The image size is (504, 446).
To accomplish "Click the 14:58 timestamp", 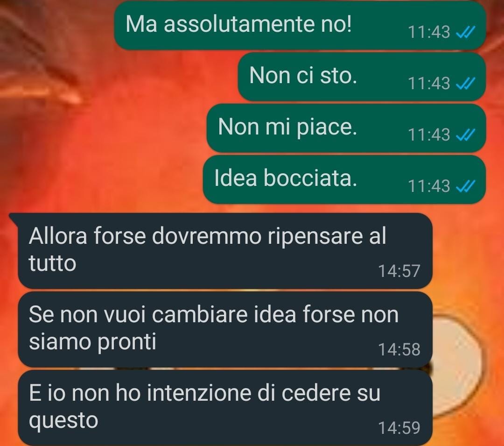I will (x=399, y=349).
